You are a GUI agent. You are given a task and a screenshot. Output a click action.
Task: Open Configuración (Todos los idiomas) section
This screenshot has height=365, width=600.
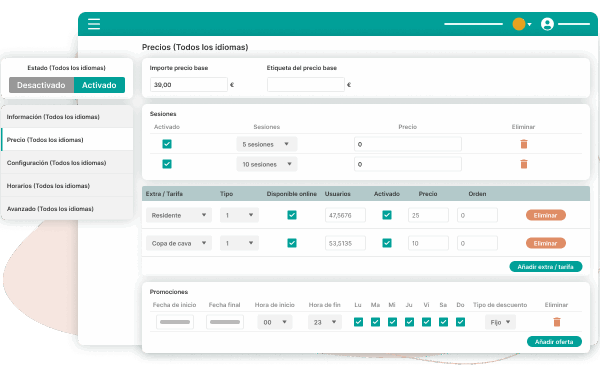pyautogui.click(x=67, y=163)
